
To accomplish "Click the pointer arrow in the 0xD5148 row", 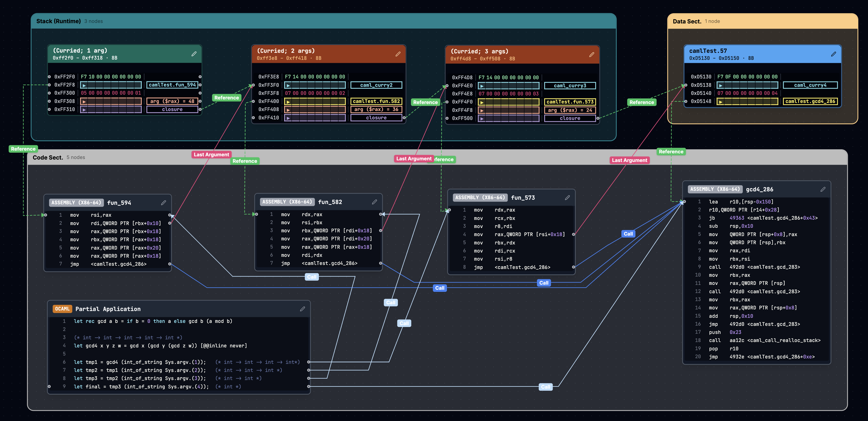I will pyautogui.click(x=721, y=102).
